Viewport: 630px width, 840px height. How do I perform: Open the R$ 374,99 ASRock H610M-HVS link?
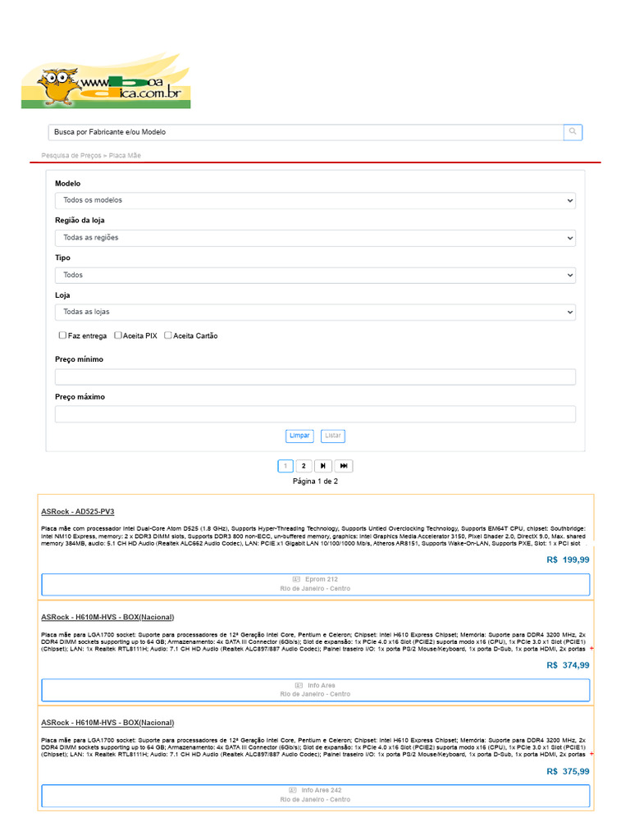(107, 617)
